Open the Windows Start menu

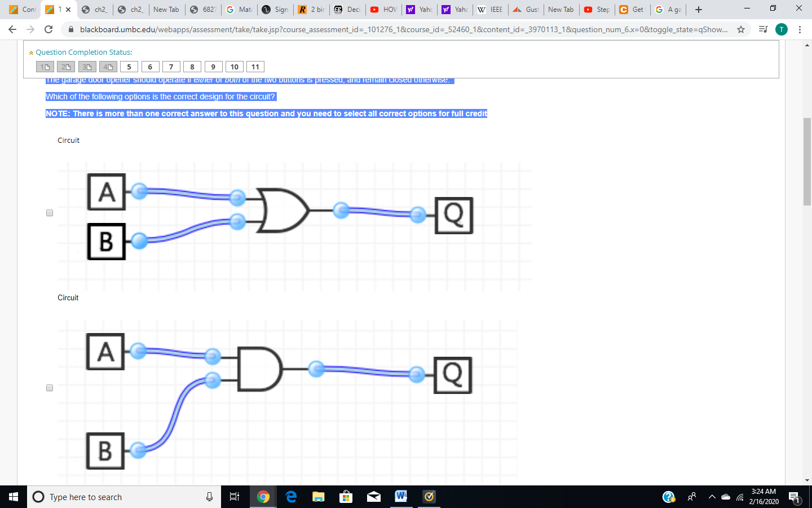(14, 497)
